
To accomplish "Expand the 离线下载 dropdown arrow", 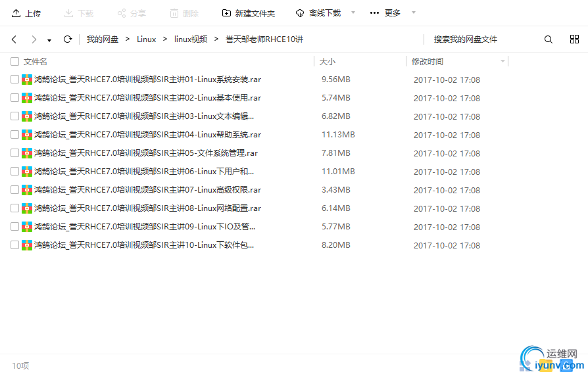I will click(353, 12).
